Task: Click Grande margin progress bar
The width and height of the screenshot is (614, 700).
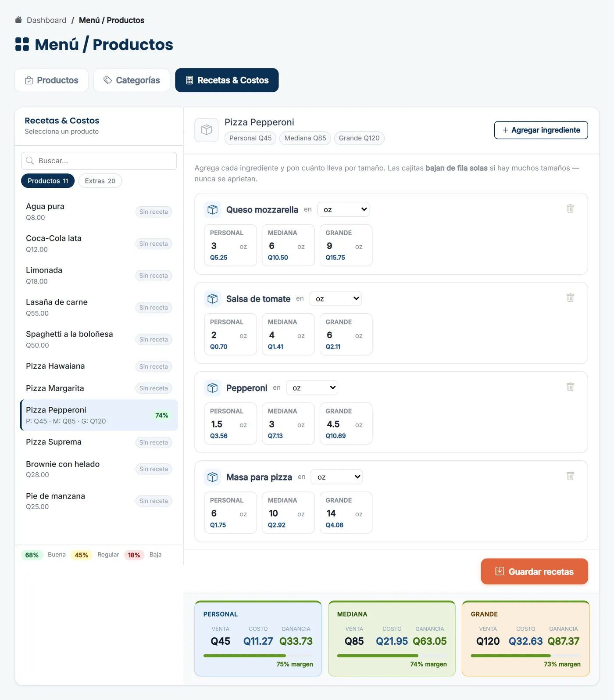Action: pos(525,656)
